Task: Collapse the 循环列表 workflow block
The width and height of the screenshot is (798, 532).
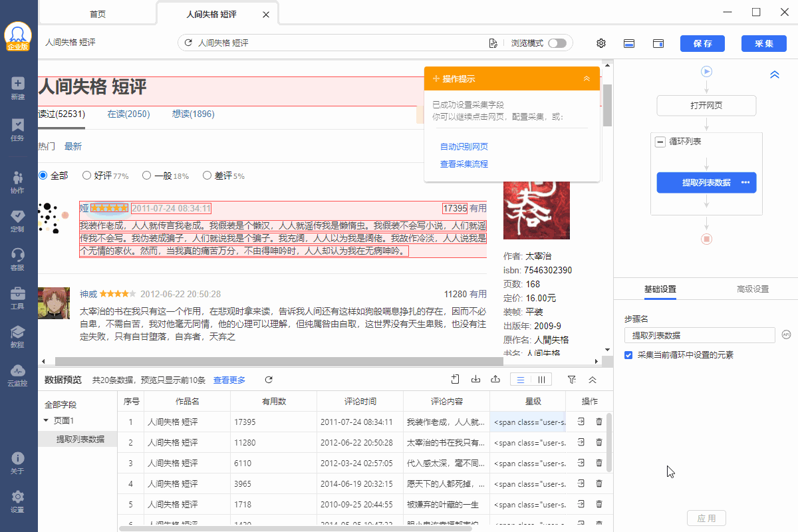Action: (660, 142)
